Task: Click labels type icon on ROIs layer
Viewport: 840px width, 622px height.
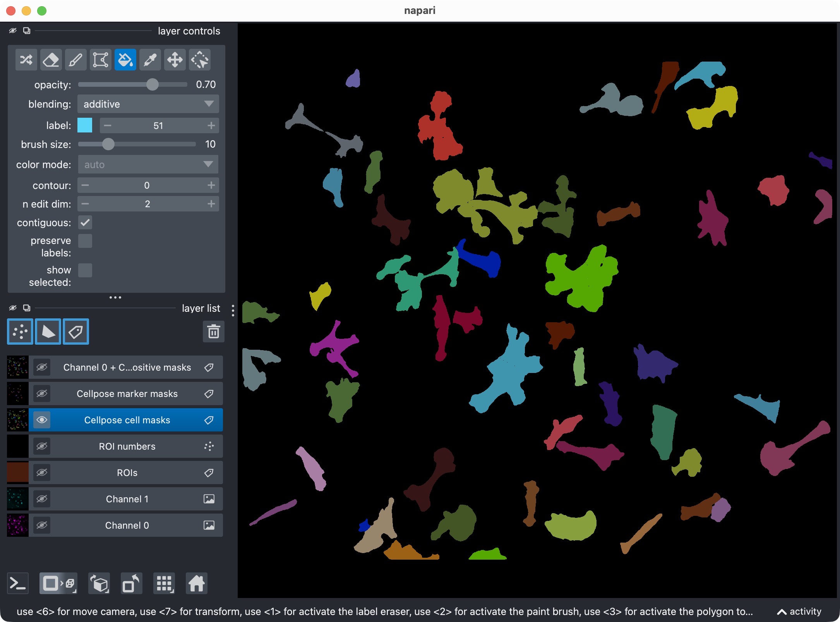Action: (209, 473)
